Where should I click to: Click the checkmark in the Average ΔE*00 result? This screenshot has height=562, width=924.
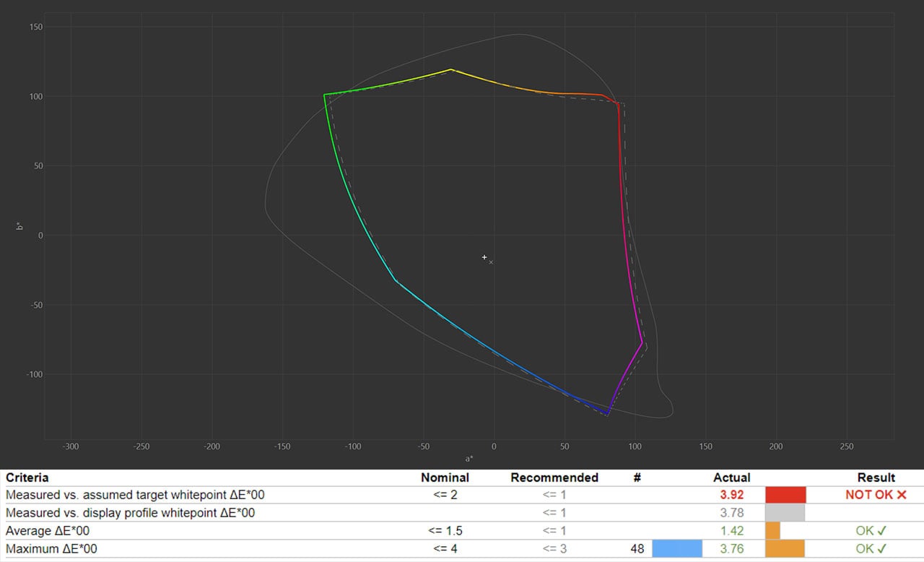click(x=882, y=531)
